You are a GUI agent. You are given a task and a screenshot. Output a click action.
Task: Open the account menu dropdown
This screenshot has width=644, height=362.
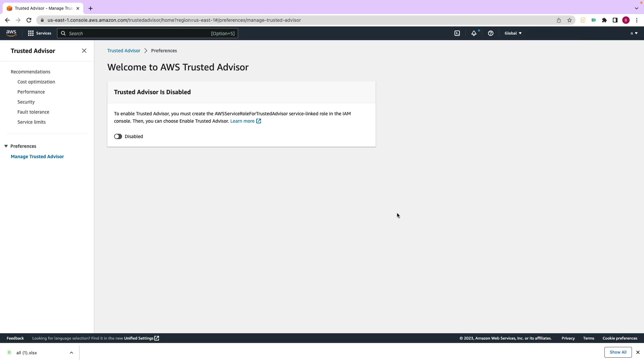tap(634, 33)
